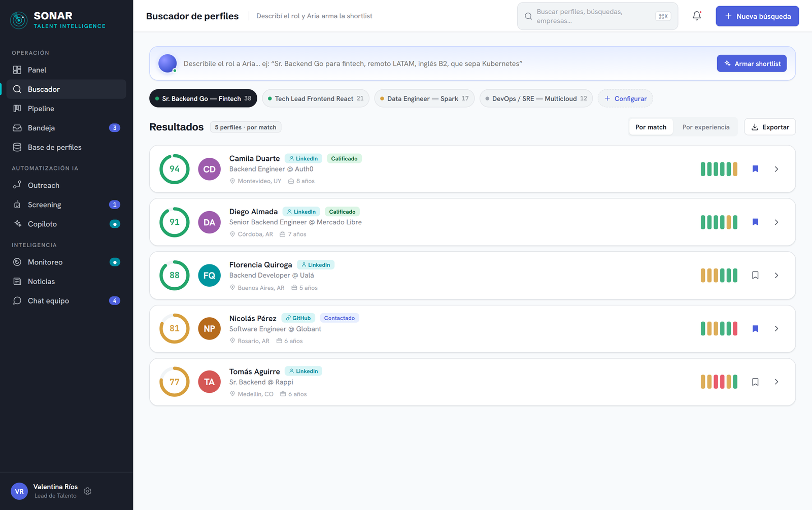Focus the top search profiles field
Image resolution: width=812 pixels, height=510 pixels.
[597, 16]
